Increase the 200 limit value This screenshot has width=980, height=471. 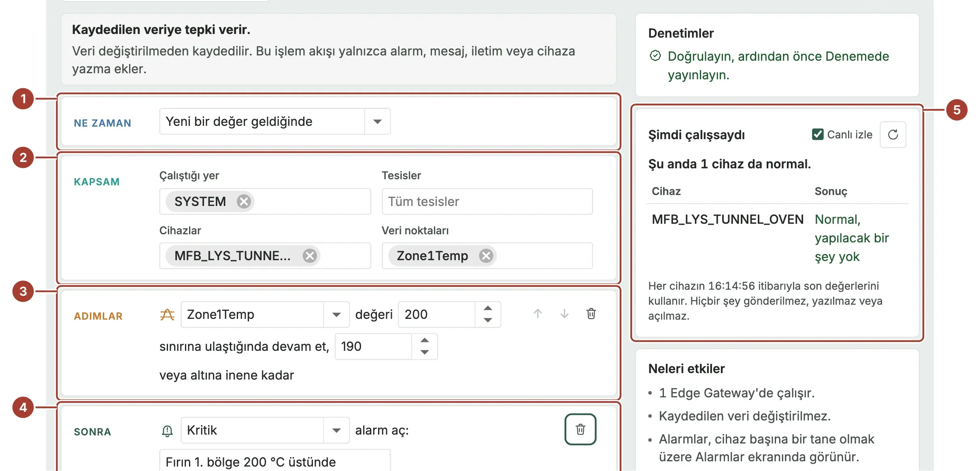(488, 308)
